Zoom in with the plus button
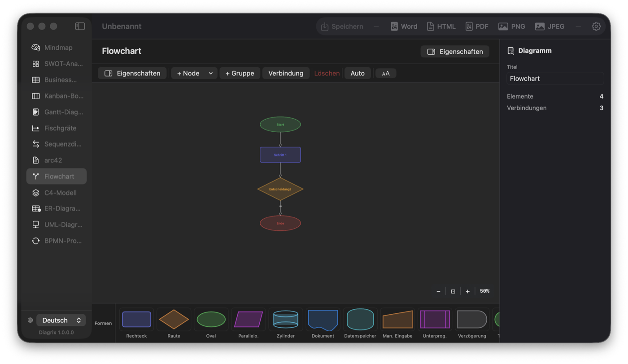 pos(467,291)
